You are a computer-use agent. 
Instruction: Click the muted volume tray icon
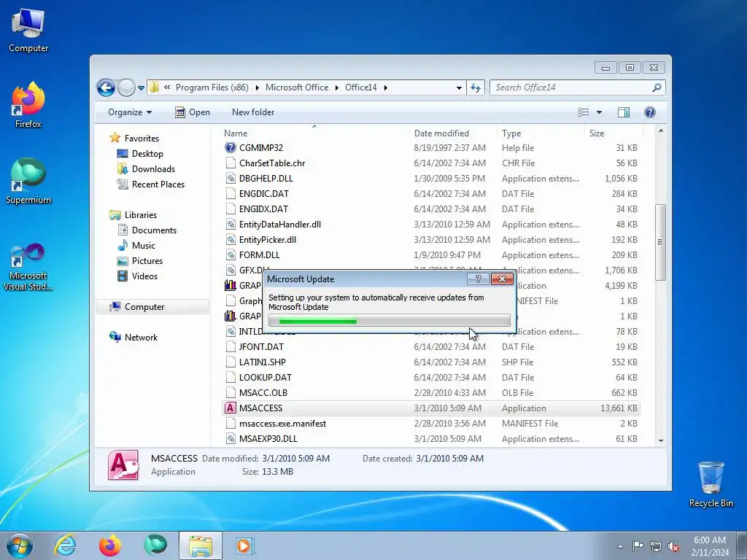[x=673, y=546]
